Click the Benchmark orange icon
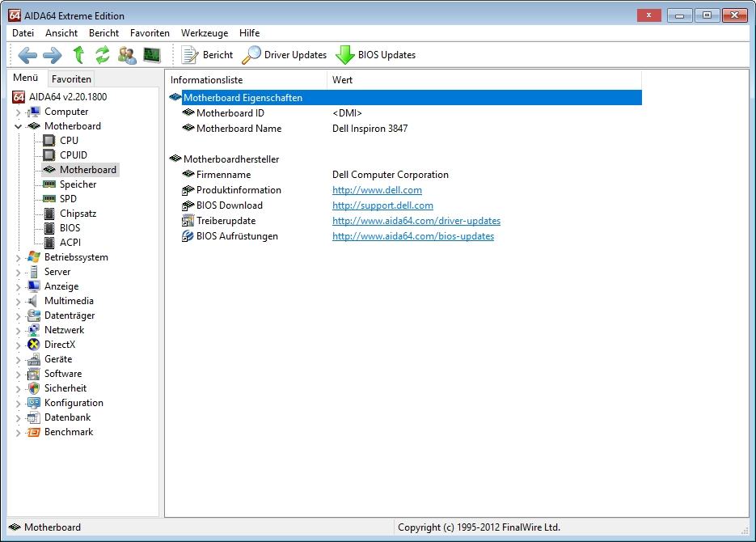The height and width of the screenshot is (542, 756). click(34, 432)
